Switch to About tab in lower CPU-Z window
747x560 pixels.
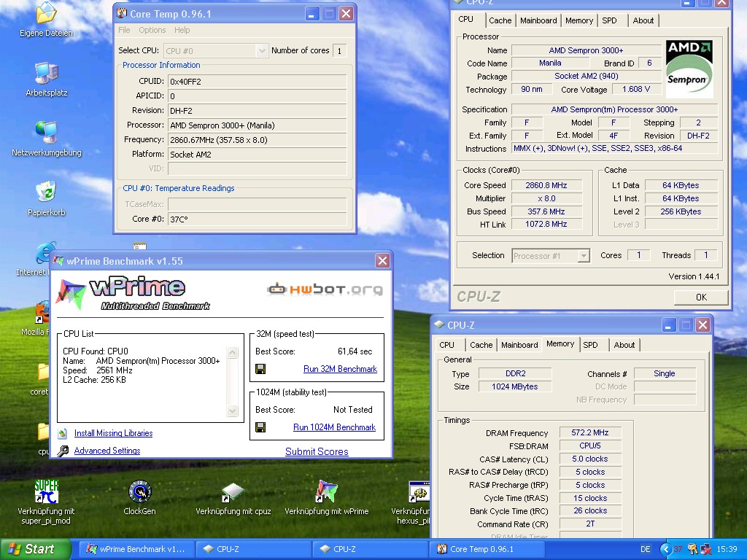coord(624,345)
